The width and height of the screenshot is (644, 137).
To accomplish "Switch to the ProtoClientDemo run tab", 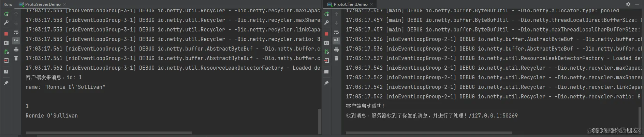I will (x=351, y=4).
